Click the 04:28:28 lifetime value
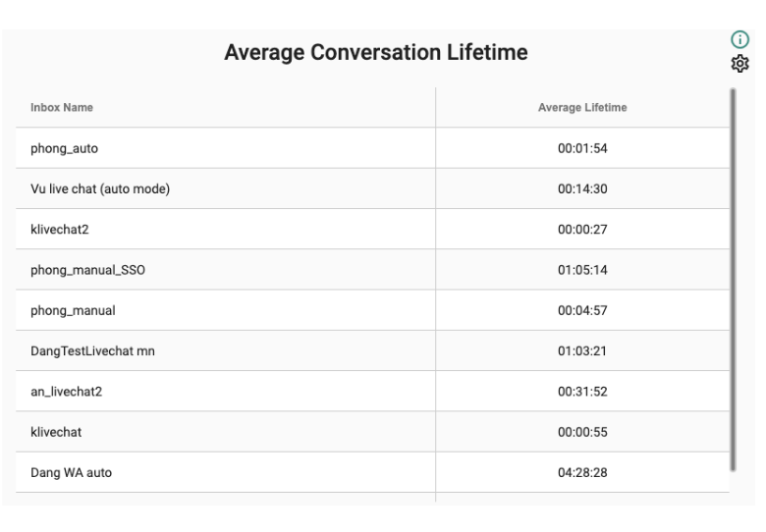Image resolution: width=766 pixels, height=532 pixels. click(582, 472)
